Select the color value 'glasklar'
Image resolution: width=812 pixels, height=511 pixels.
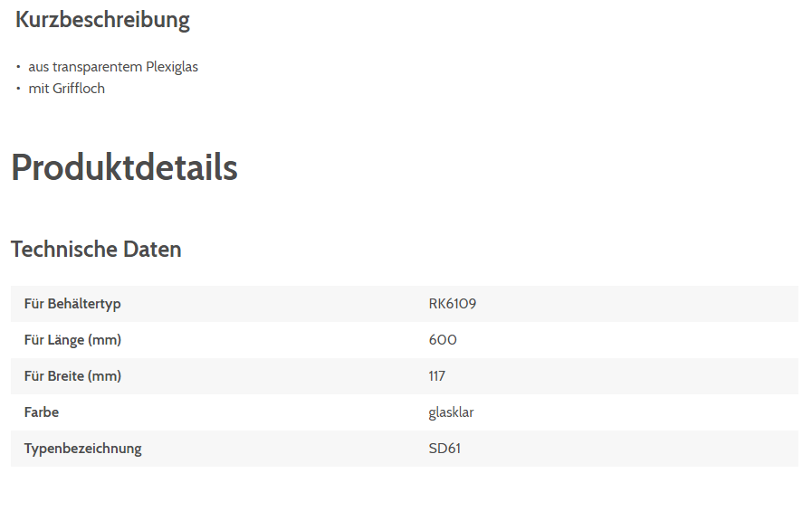[451, 412]
